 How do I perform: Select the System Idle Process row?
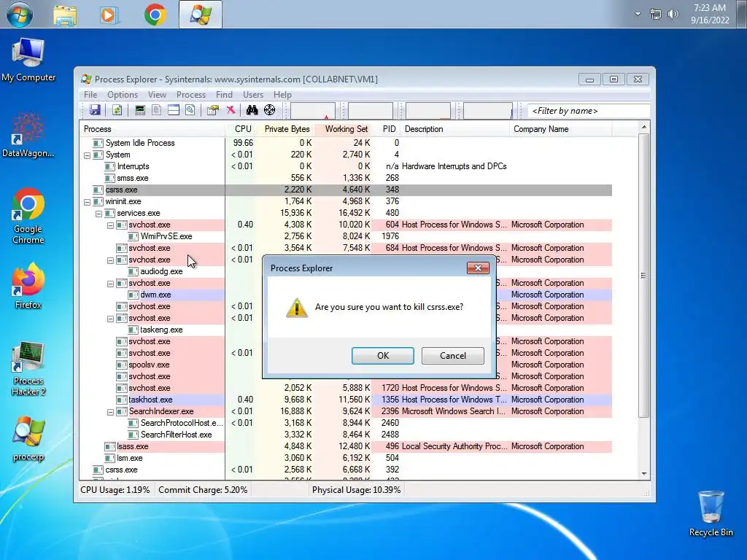(346, 143)
